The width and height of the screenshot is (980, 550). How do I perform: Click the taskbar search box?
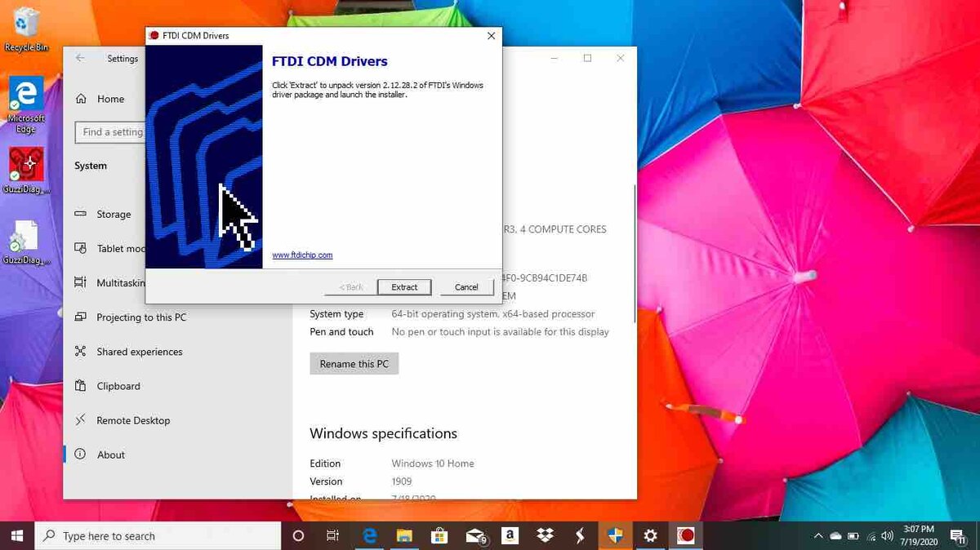[x=158, y=536]
